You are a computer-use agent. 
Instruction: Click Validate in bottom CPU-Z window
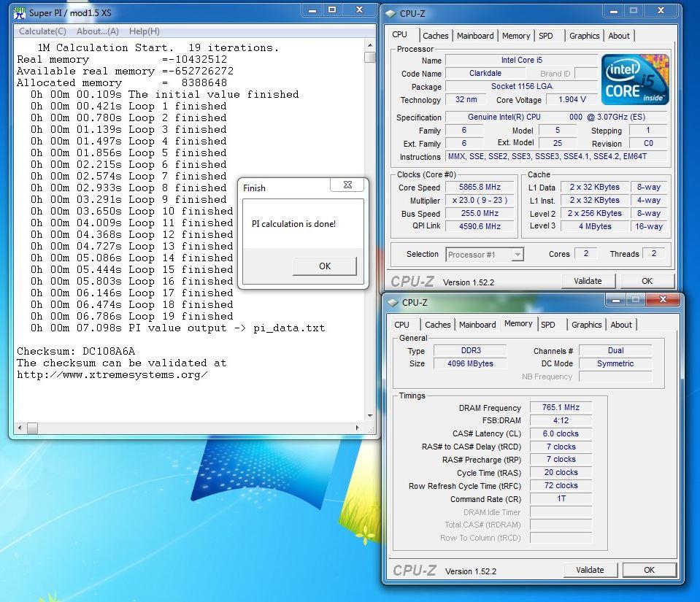[590, 570]
